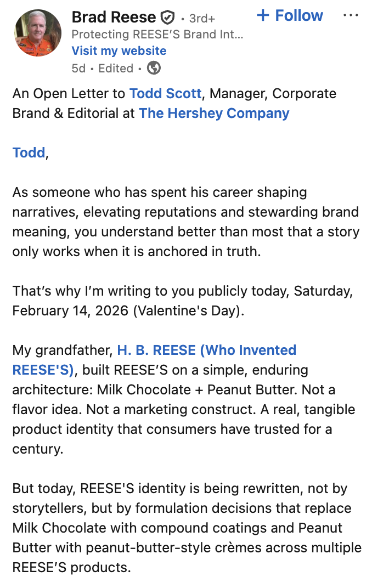Click the verified badge beside Brad Reese
Image resolution: width=372 pixels, height=588 pixels.
(x=167, y=18)
